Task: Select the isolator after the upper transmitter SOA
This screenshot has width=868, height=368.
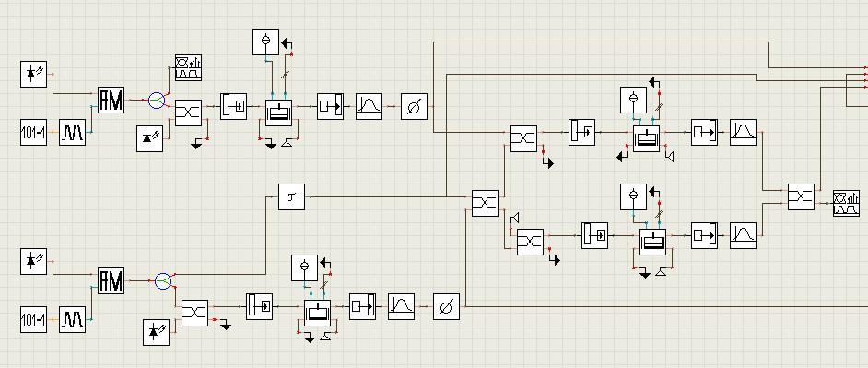Action: tap(330, 106)
